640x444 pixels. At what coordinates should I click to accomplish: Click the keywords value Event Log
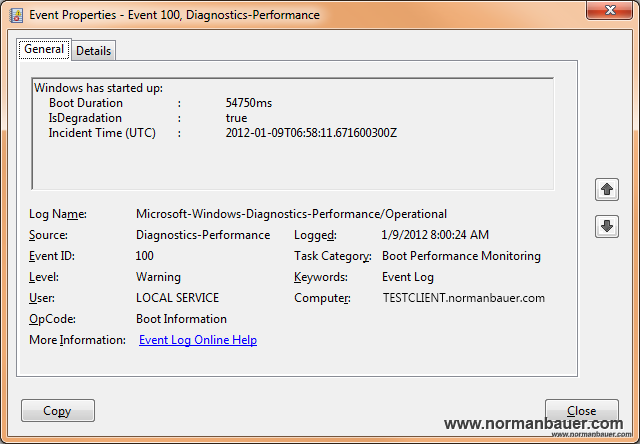coord(408,277)
